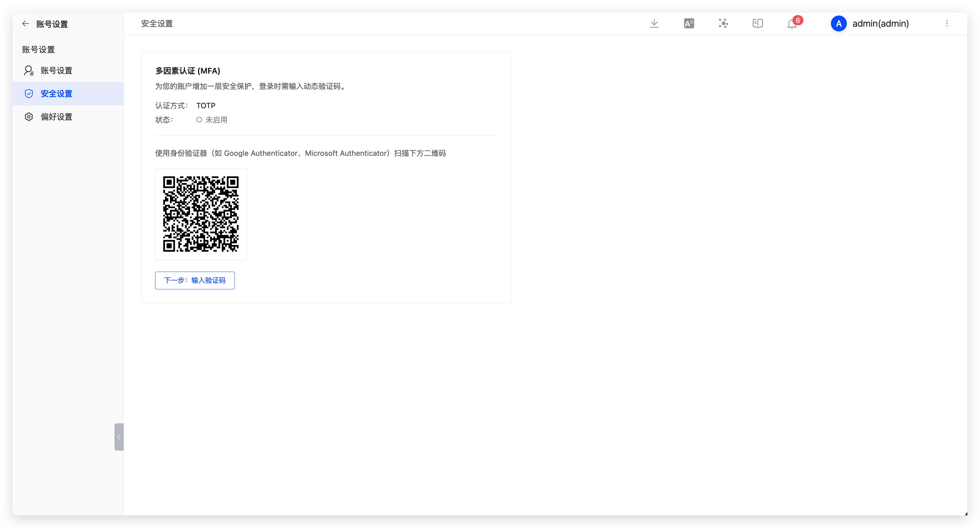
Task: Collapse the sidebar with chevron handle
Action: (119, 437)
